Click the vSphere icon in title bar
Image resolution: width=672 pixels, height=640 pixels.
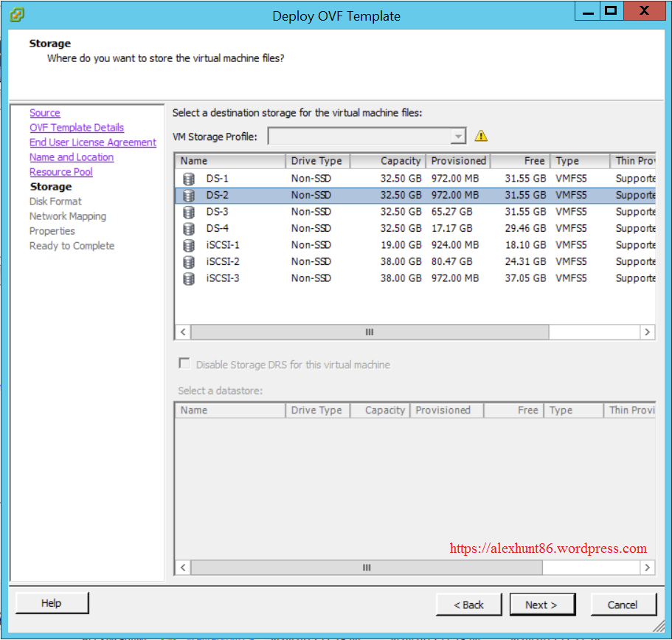(16, 14)
